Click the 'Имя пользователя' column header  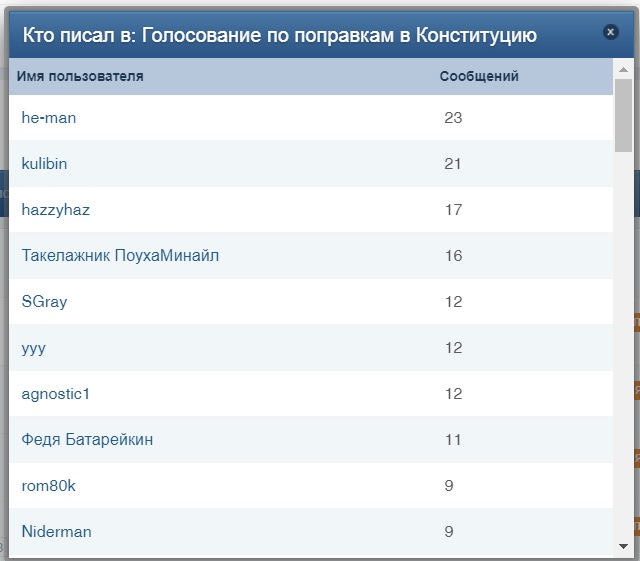tap(80, 76)
